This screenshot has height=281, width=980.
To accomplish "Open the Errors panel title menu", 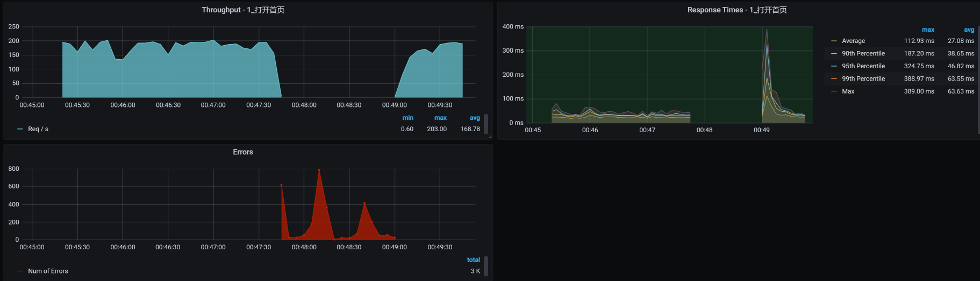I will coord(243,152).
